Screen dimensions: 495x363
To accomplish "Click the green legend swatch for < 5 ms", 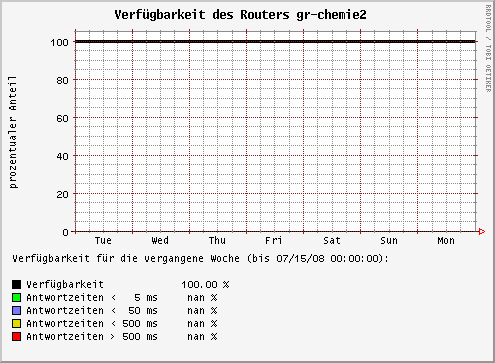I will pyautogui.click(x=17, y=298).
